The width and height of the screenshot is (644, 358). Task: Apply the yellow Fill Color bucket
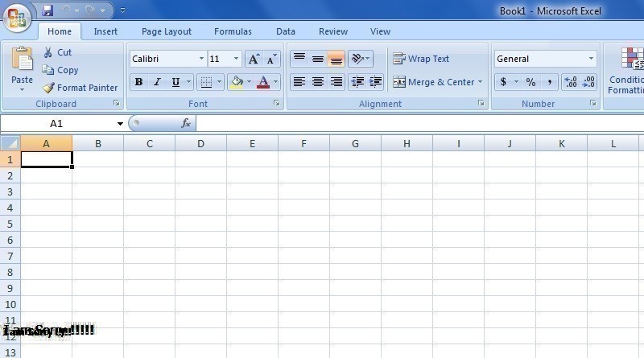(237, 82)
